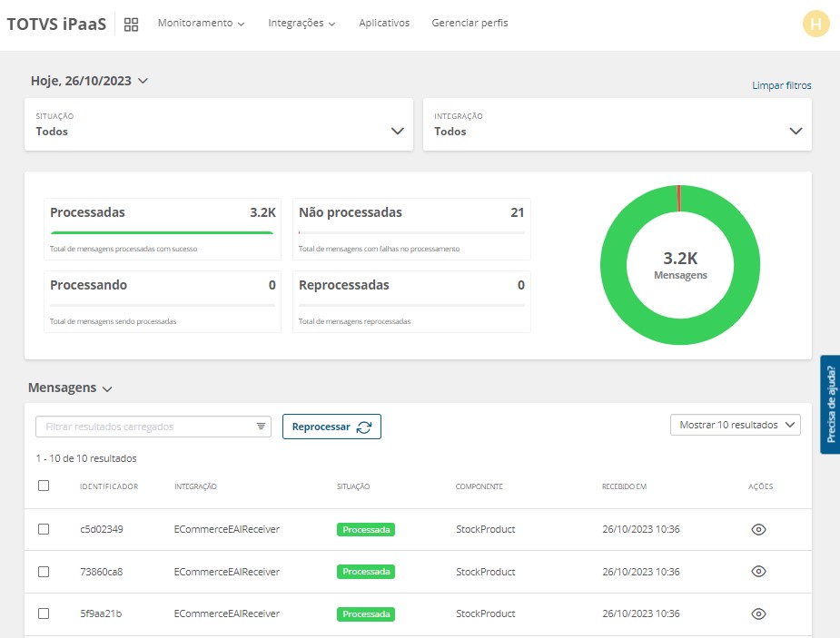Click the Reprocessar button

[x=331, y=427]
